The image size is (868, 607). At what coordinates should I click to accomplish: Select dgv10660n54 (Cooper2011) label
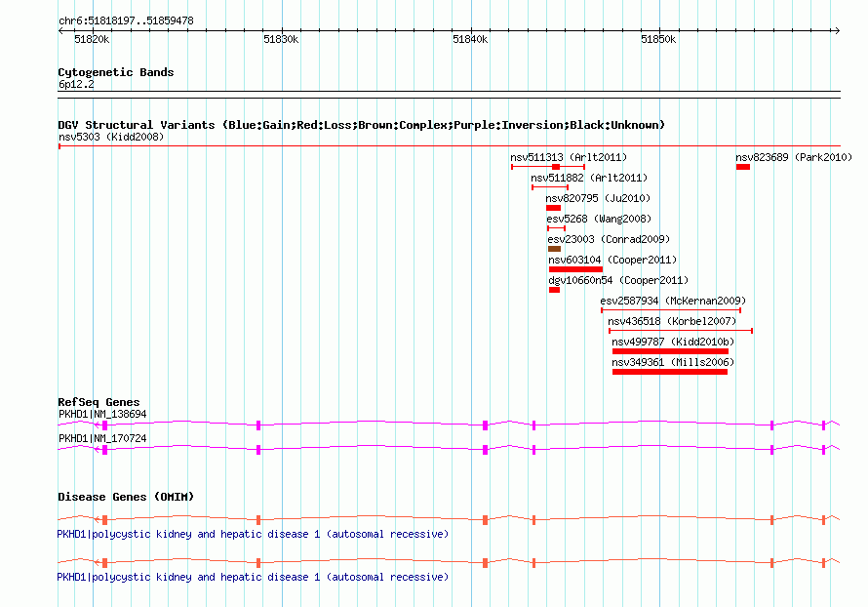[619, 280]
